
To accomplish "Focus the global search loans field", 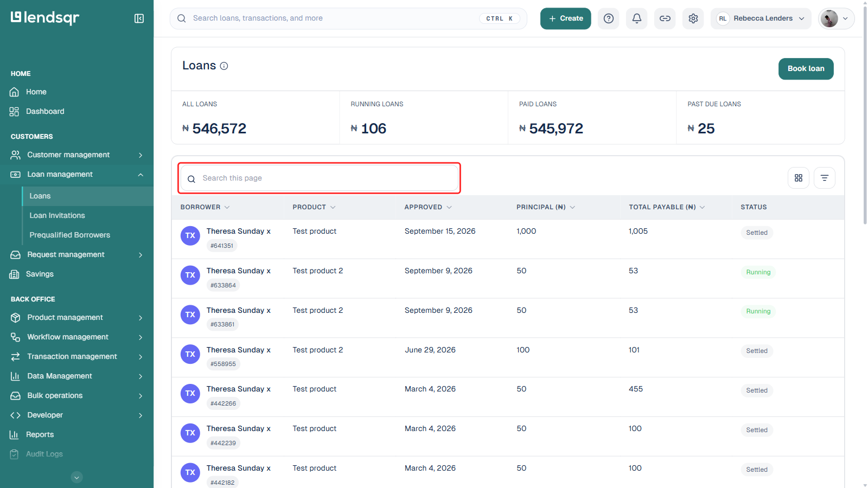I will click(348, 18).
